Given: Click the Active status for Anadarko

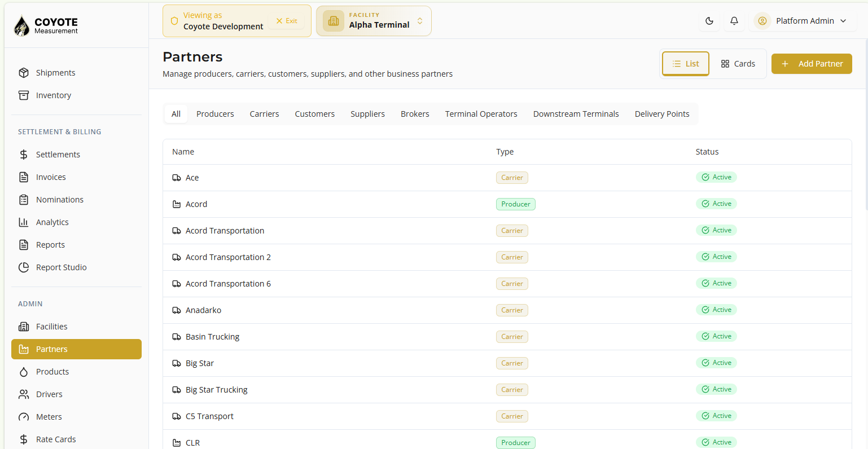Looking at the screenshot, I should 716,310.
